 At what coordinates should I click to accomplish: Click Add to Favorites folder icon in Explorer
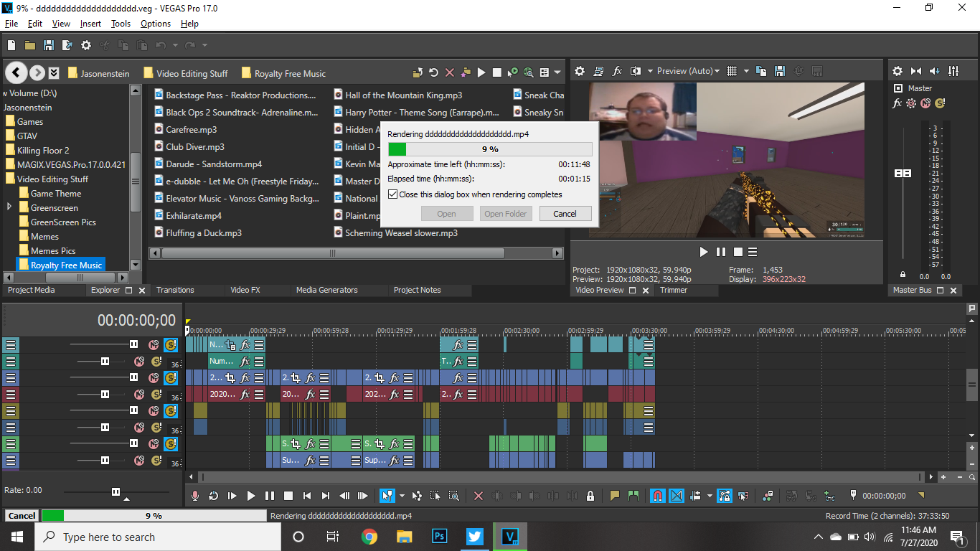pyautogui.click(x=466, y=72)
